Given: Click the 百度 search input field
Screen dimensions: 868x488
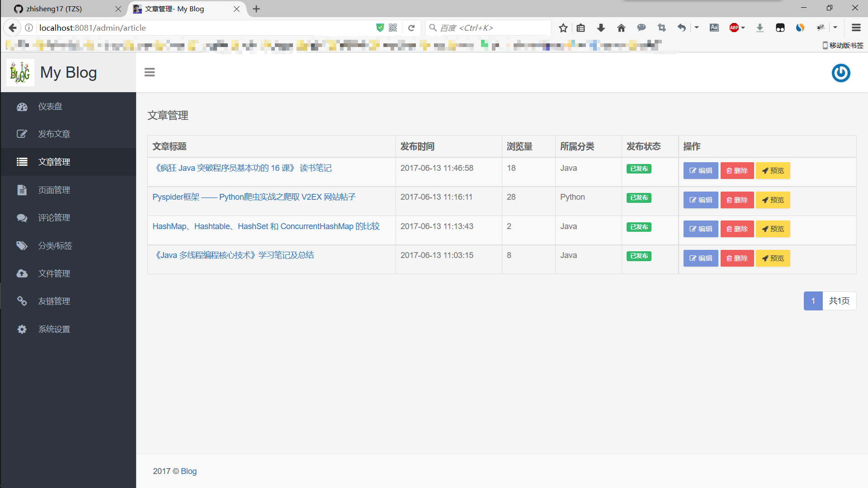Looking at the screenshot, I should coord(488,28).
